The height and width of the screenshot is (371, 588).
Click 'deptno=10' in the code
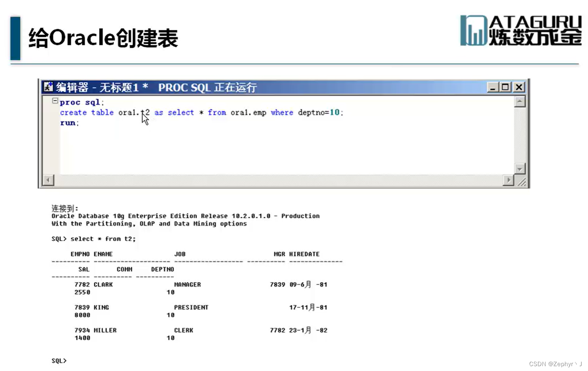(319, 113)
